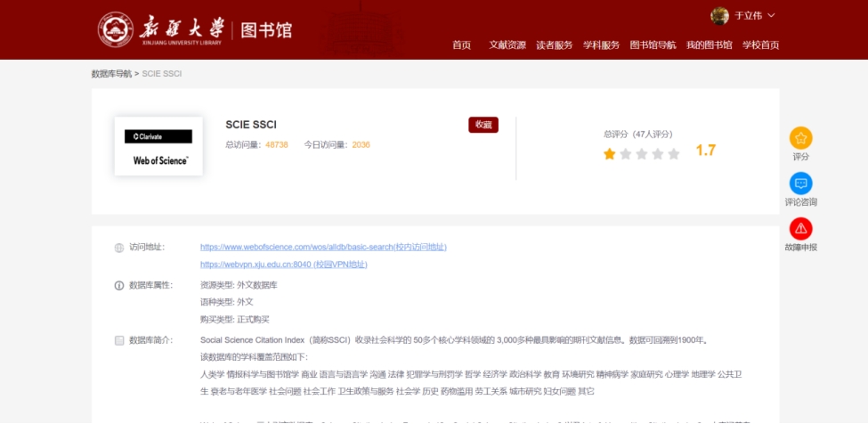This screenshot has height=424, width=868.
Task: Click the 1.7 rating score value
Action: pos(706,151)
